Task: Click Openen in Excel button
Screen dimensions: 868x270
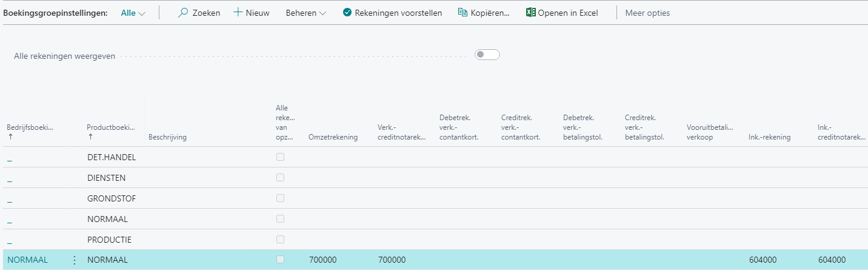Action: click(567, 13)
